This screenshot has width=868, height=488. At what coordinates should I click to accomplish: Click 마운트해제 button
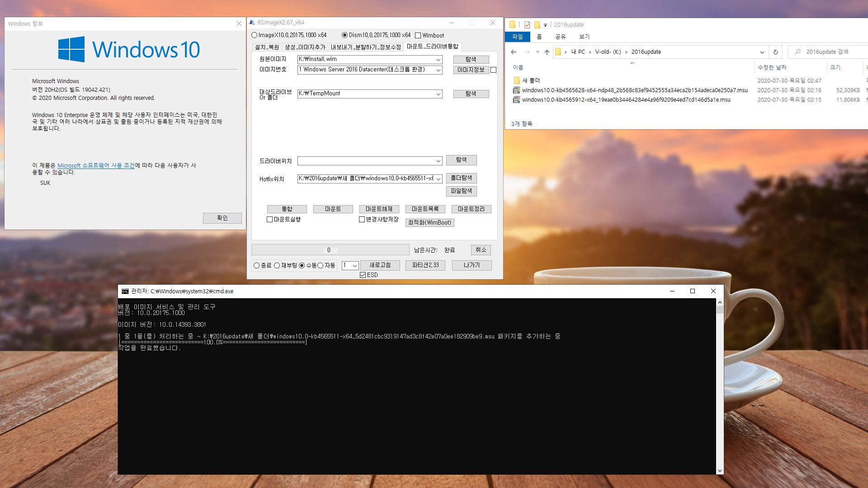point(379,209)
